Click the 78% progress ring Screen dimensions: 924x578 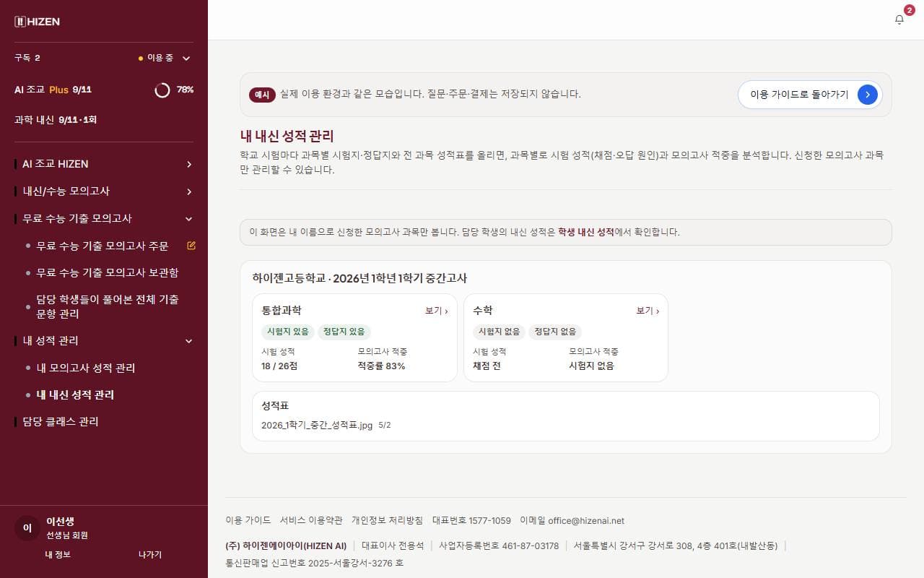click(162, 90)
